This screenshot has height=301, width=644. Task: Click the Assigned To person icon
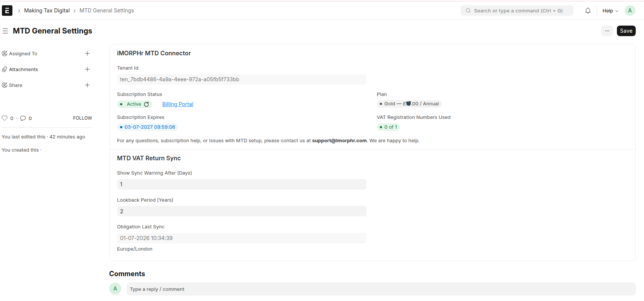[5, 53]
